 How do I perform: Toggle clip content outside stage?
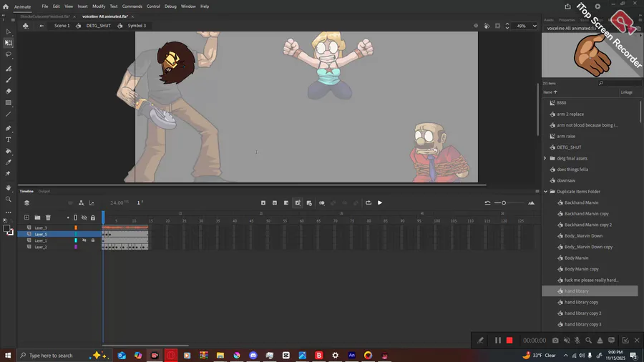pos(497,26)
